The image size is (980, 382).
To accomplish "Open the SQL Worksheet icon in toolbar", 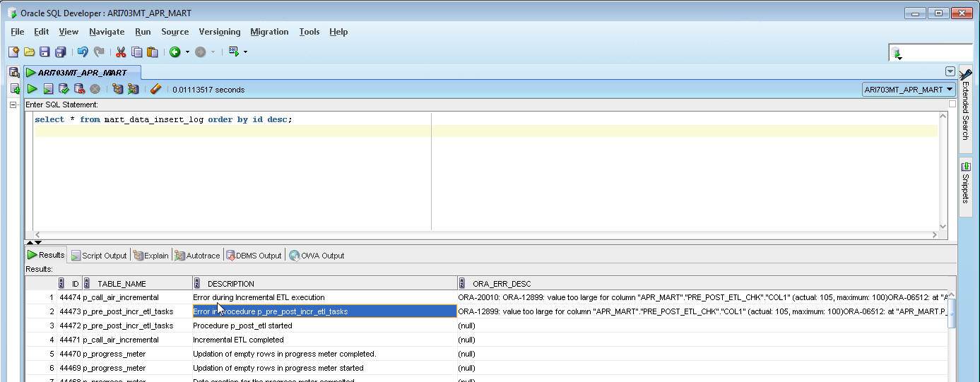I will (x=234, y=52).
